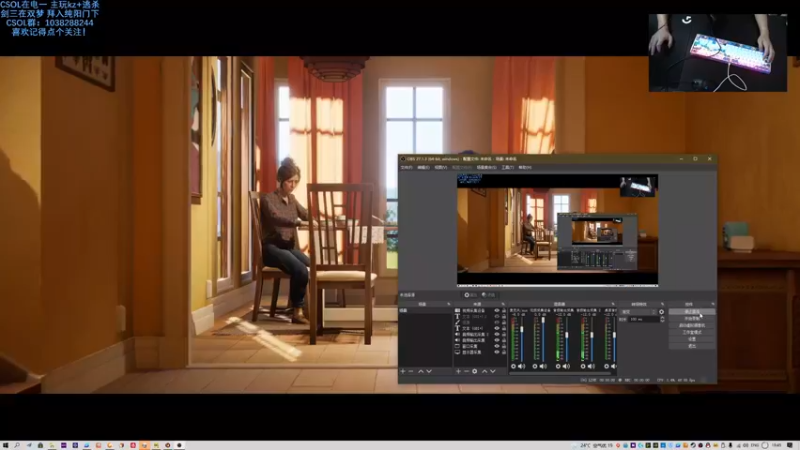Select the display capture source row
800x450 pixels.
[480, 352]
